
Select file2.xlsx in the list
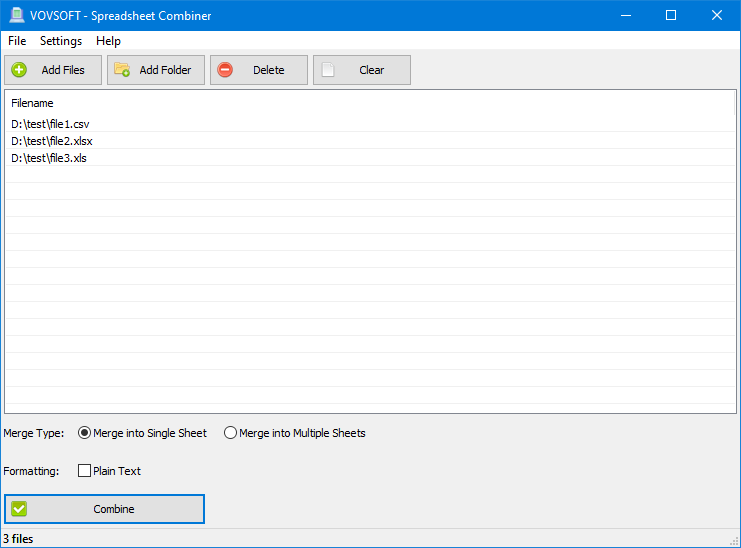52,141
